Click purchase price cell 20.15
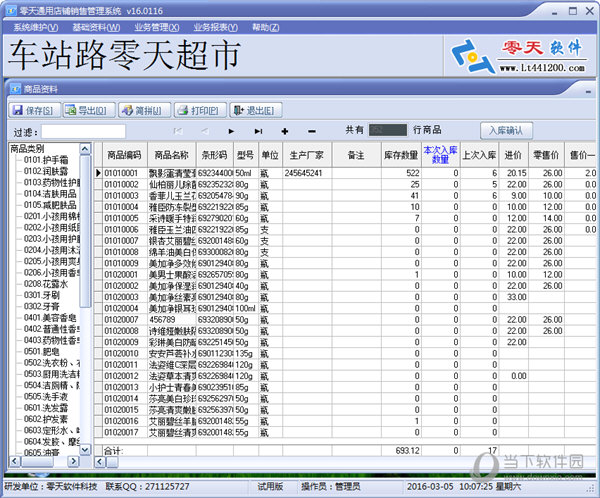This screenshot has width=600, height=498. point(514,173)
